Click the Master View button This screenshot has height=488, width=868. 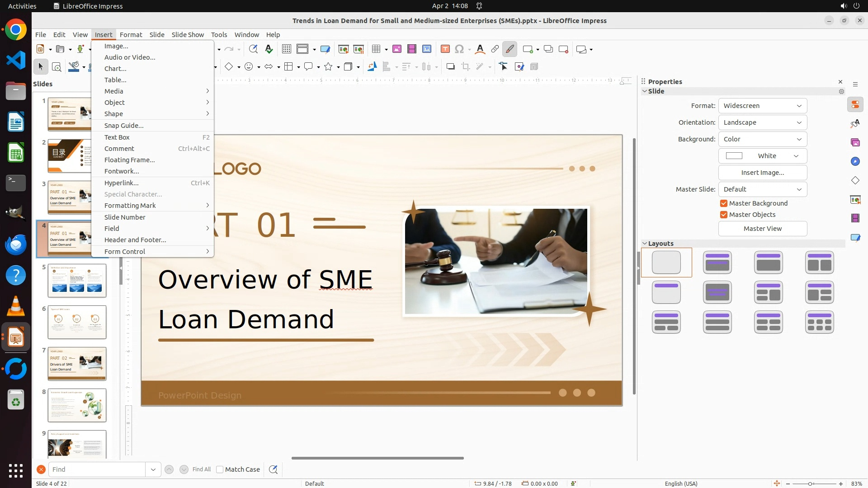click(x=762, y=229)
